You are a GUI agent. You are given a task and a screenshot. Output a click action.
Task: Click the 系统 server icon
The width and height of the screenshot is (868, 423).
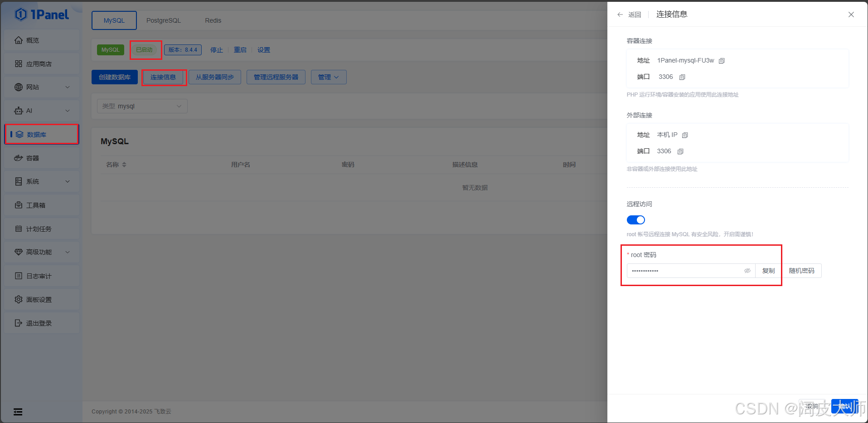(19, 181)
